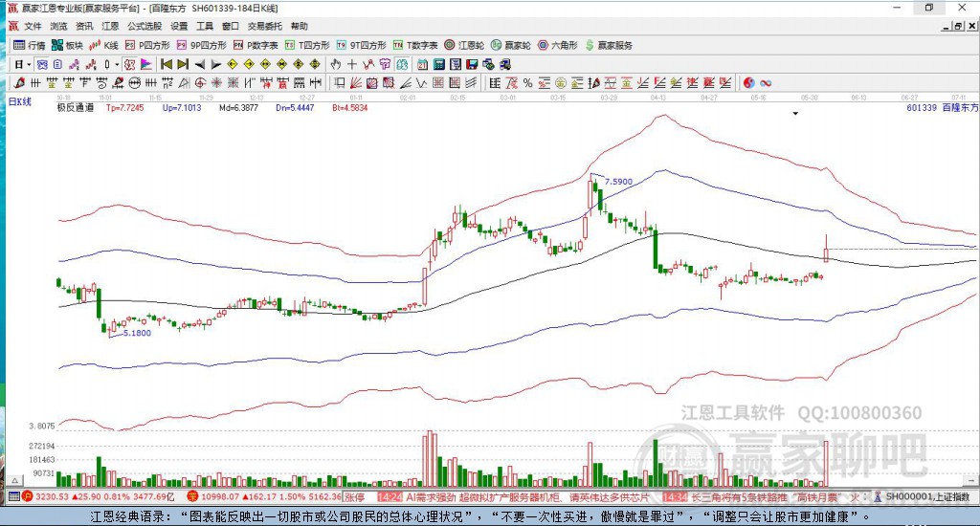The image size is (980, 526).
Task: Click the yin-yang symbol icon
Action: (748, 82)
